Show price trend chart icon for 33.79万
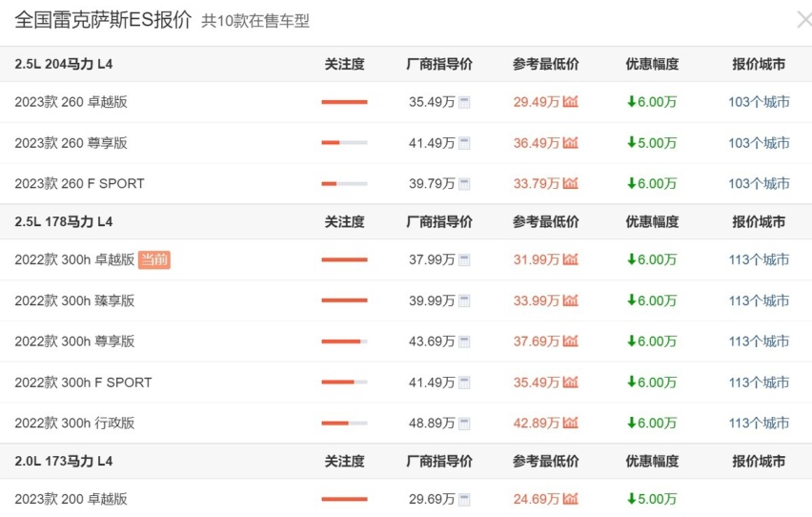Screen dimensions: 812x517 pos(570,183)
